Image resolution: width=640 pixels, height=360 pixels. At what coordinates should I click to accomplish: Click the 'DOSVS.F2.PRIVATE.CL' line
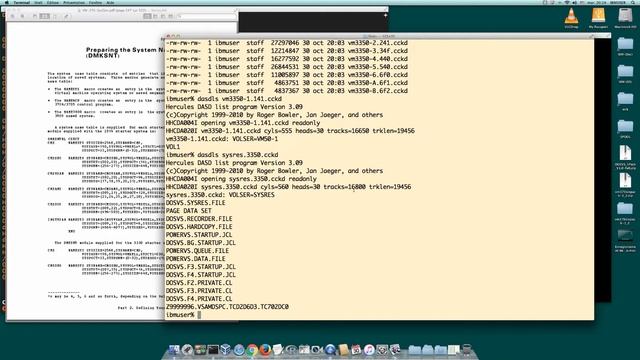click(199, 283)
